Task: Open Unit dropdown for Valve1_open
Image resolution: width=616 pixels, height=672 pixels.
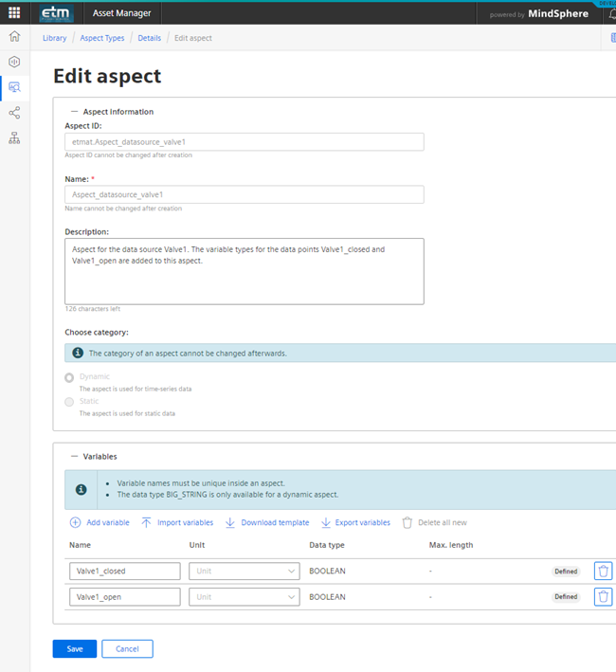Action: (x=244, y=597)
